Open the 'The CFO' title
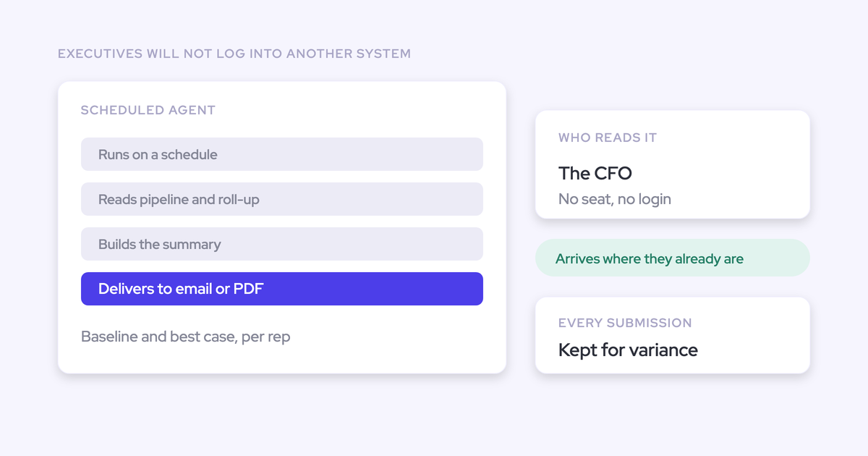 (x=595, y=173)
